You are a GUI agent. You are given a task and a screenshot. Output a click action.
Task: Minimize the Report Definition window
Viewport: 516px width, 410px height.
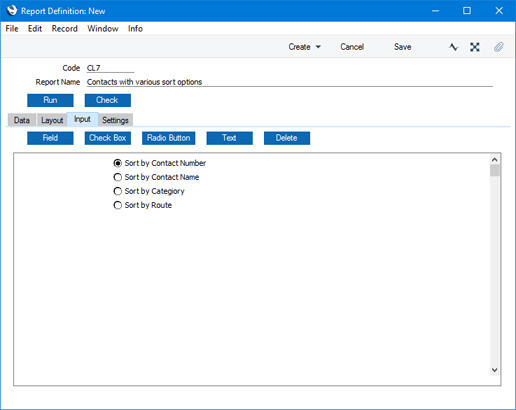coord(435,11)
